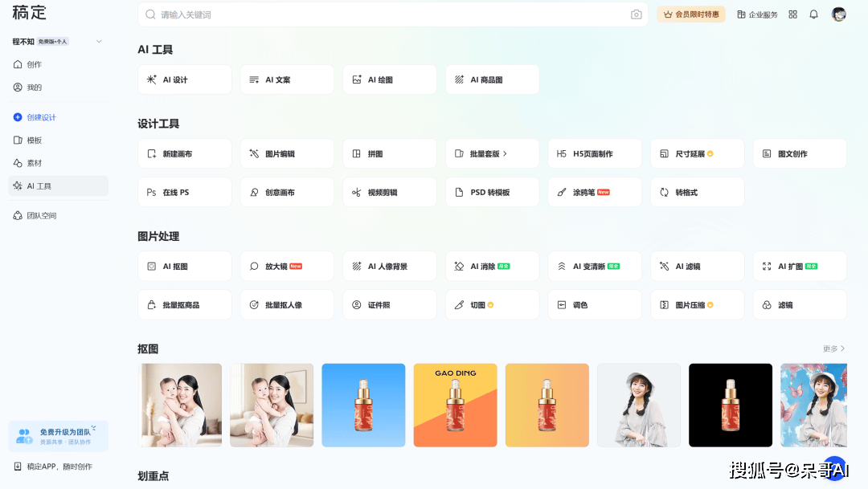The width and height of the screenshot is (868, 489).
Task: Open the AI 抠图 tool
Action: click(185, 267)
